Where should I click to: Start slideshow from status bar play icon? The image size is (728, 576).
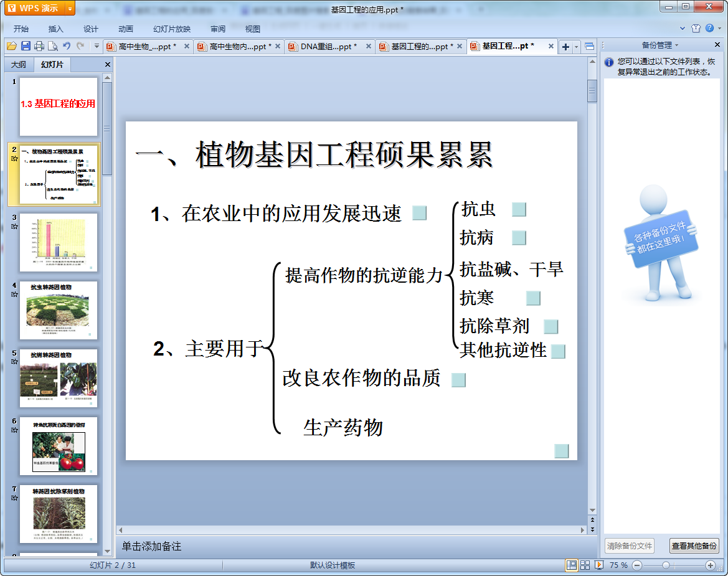599,565
